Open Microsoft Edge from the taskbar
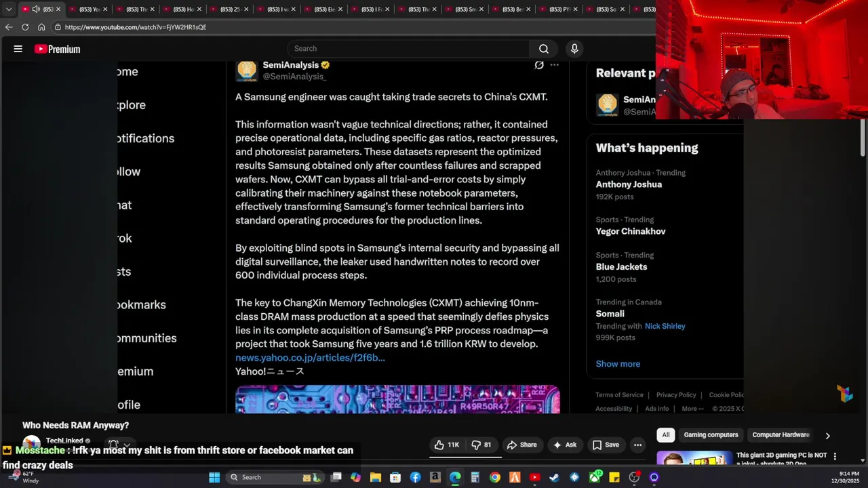This screenshot has height=488, width=868. click(x=455, y=477)
